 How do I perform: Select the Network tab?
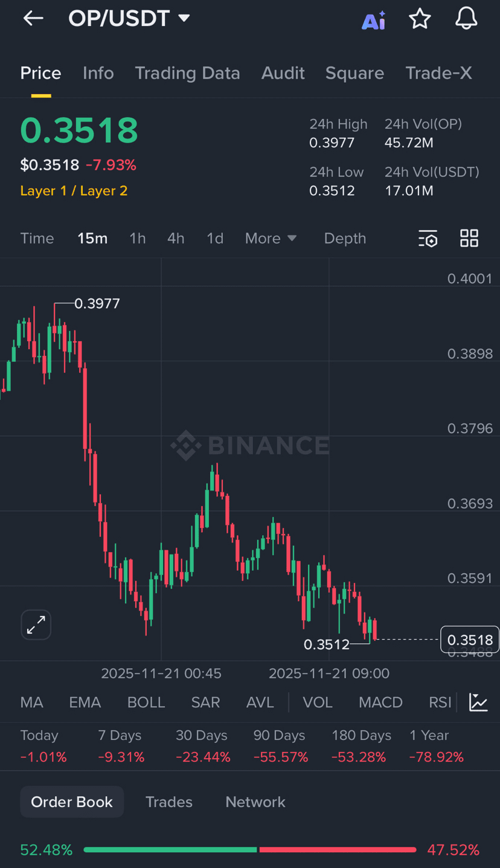click(x=255, y=802)
